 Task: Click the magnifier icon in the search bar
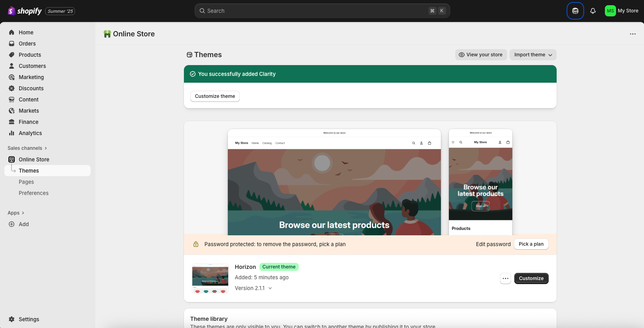202,11
